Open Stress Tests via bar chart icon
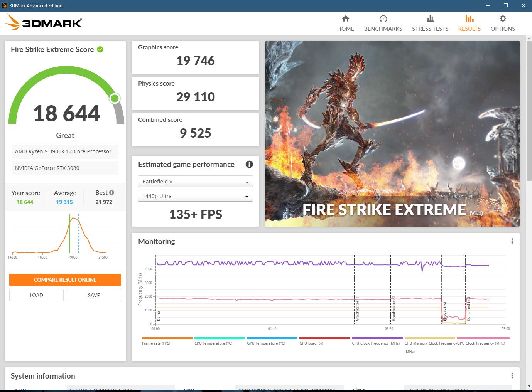The image size is (532, 392). click(430, 19)
